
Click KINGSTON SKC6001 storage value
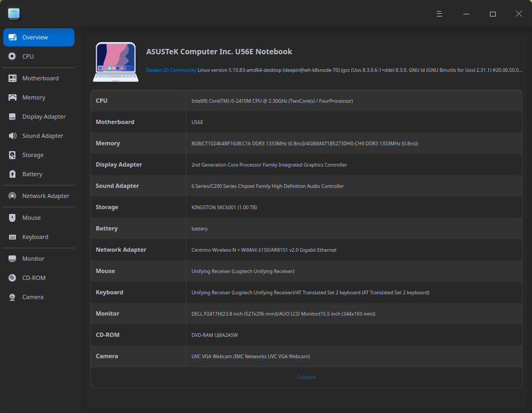click(225, 208)
